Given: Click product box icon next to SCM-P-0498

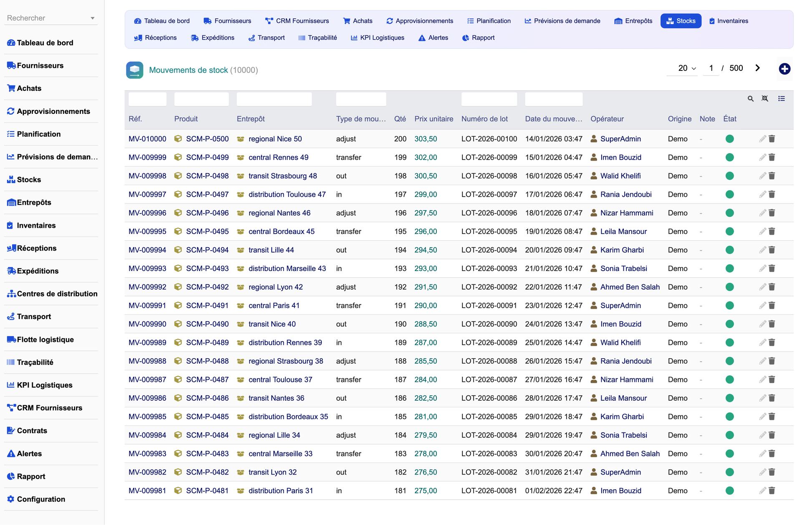Looking at the screenshot, I should (x=178, y=176).
